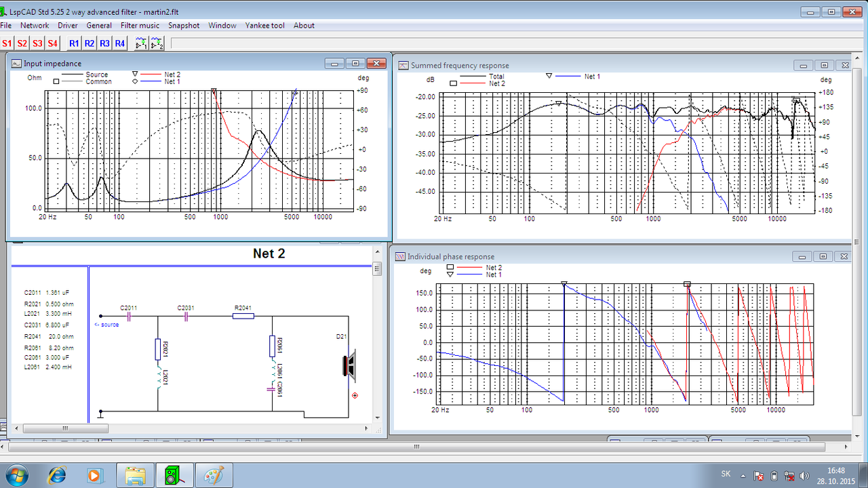Click the volume speaker tray icon
This screenshot has width=868, height=488.
pos(805,476)
